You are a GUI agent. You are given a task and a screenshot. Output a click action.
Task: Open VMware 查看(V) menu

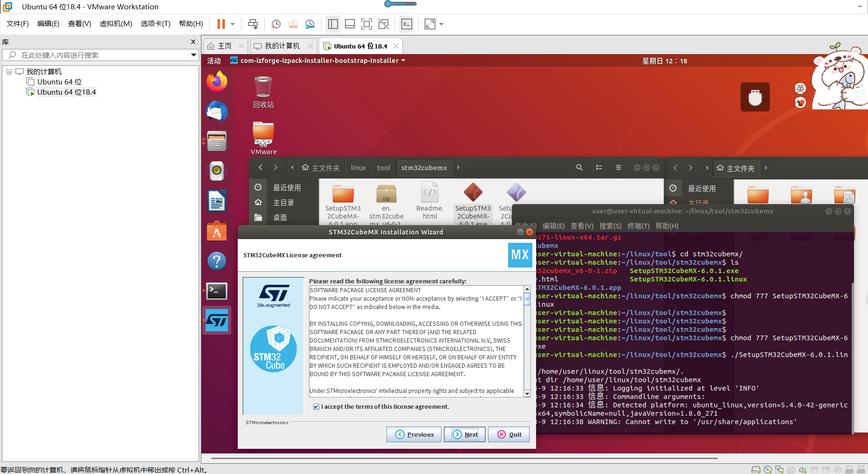pos(80,24)
